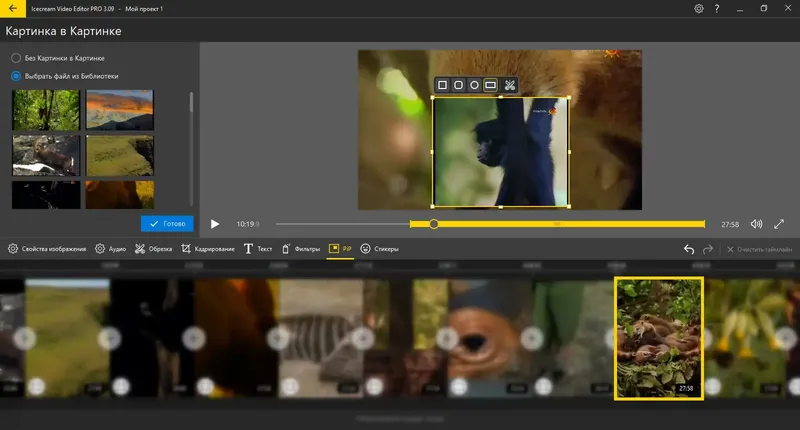Open the Стикеры tool
The height and width of the screenshot is (430, 800).
379,249
